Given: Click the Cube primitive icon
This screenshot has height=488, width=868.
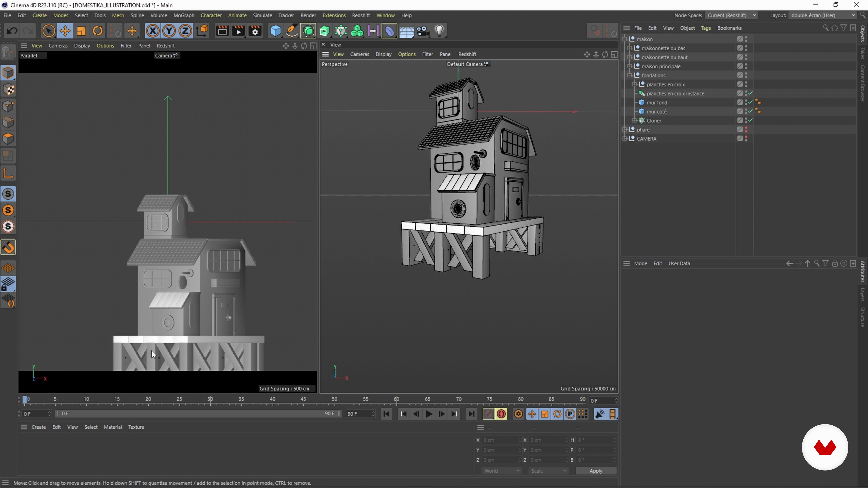Looking at the screenshot, I should click(275, 31).
